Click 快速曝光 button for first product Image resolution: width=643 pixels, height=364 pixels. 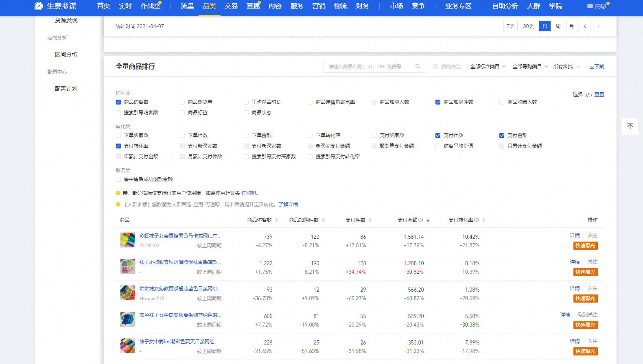585,246
